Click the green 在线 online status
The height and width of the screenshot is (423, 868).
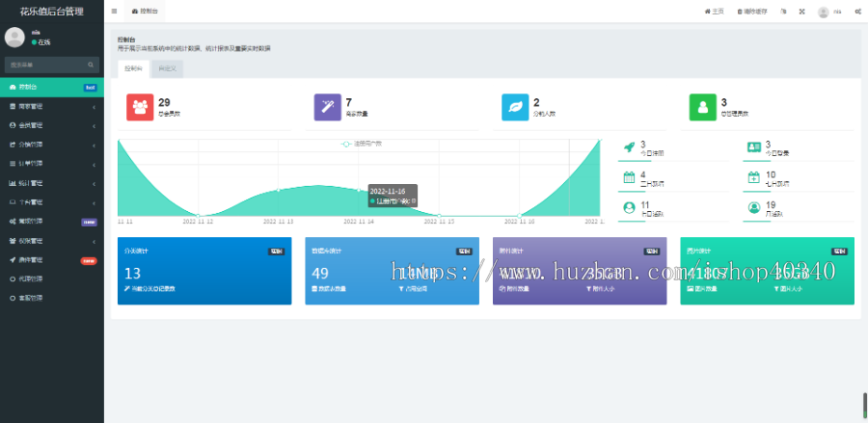(x=41, y=42)
